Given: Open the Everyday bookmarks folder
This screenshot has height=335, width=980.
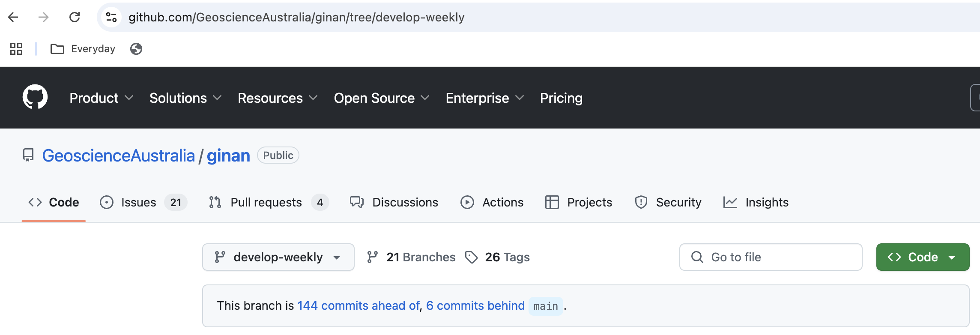Looking at the screenshot, I should tap(83, 49).
